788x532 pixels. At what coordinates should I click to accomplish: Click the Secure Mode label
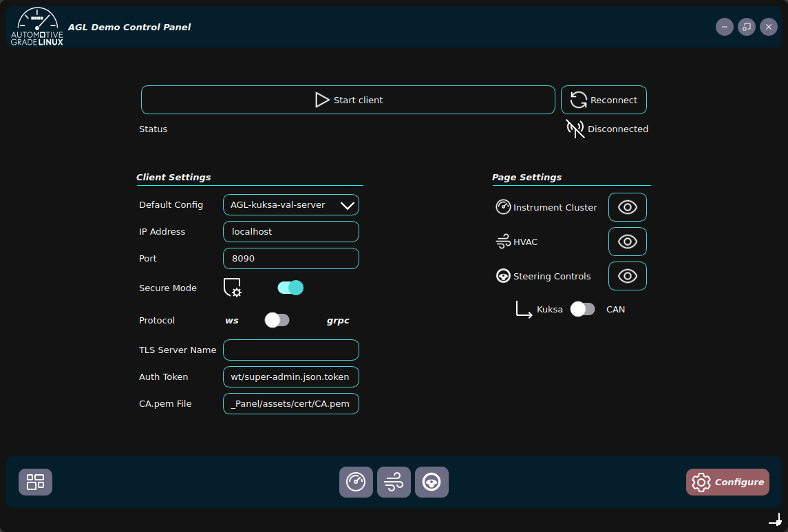pyautogui.click(x=168, y=288)
